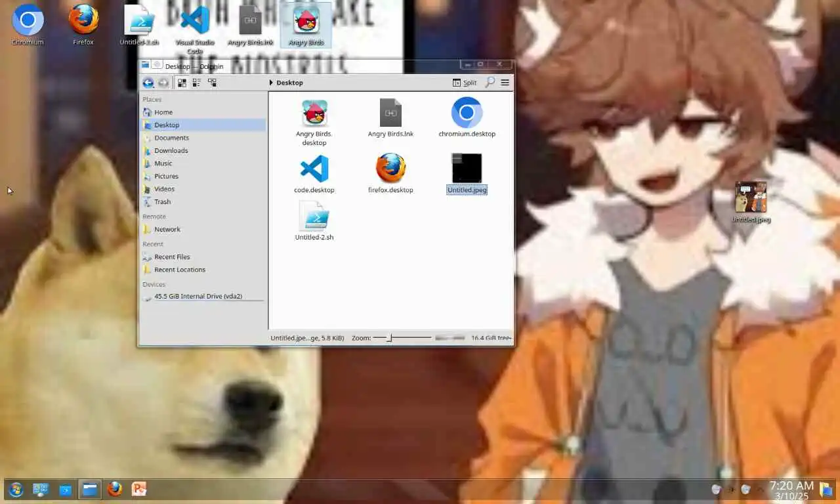The height and width of the screenshot is (504, 840).
Task: Open Trash in Places panel
Action: tap(203, 201)
